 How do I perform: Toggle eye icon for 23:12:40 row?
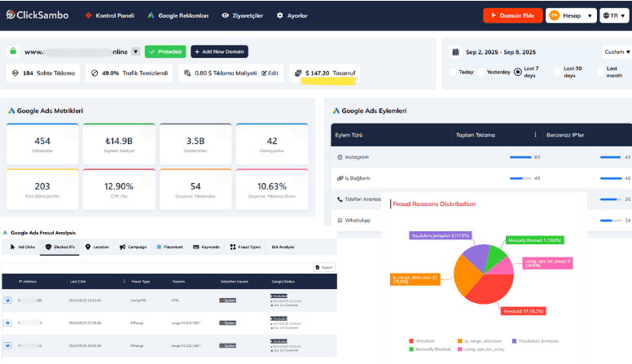coord(7,300)
